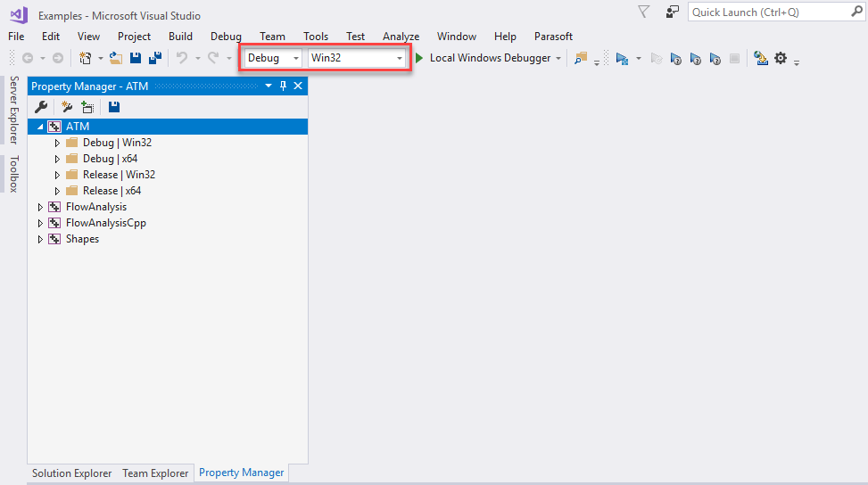This screenshot has height=485, width=868.
Task: Expand the Shapes project node
Action: (40, 239)
